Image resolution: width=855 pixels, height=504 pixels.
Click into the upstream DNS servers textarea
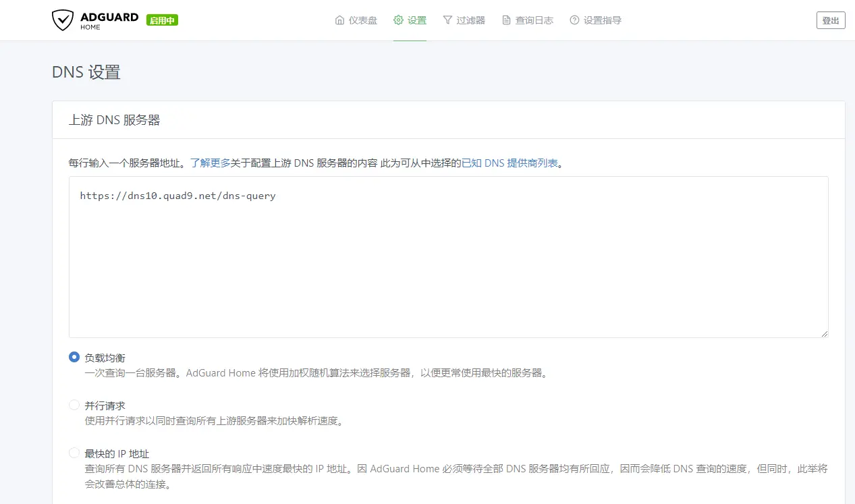[x=449, y=257]
